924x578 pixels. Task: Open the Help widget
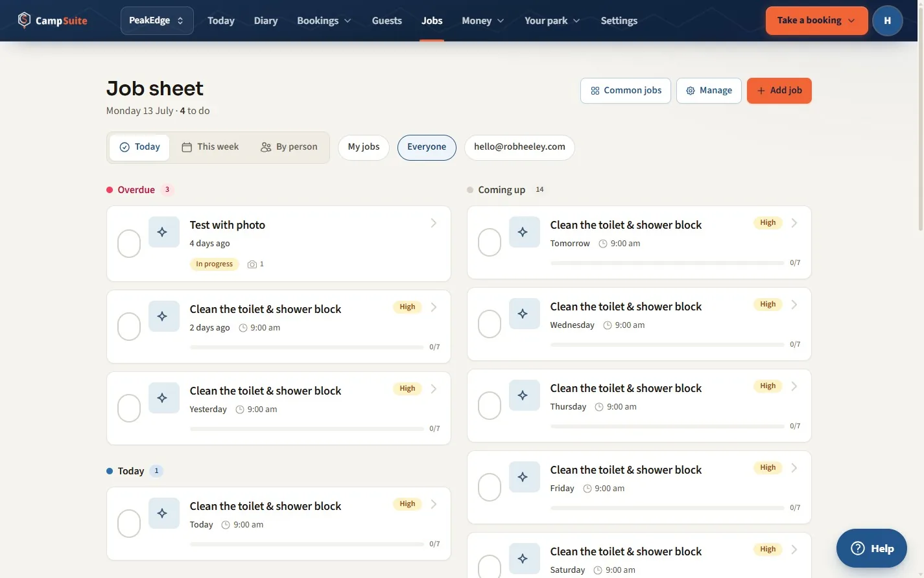pos(871,548)
